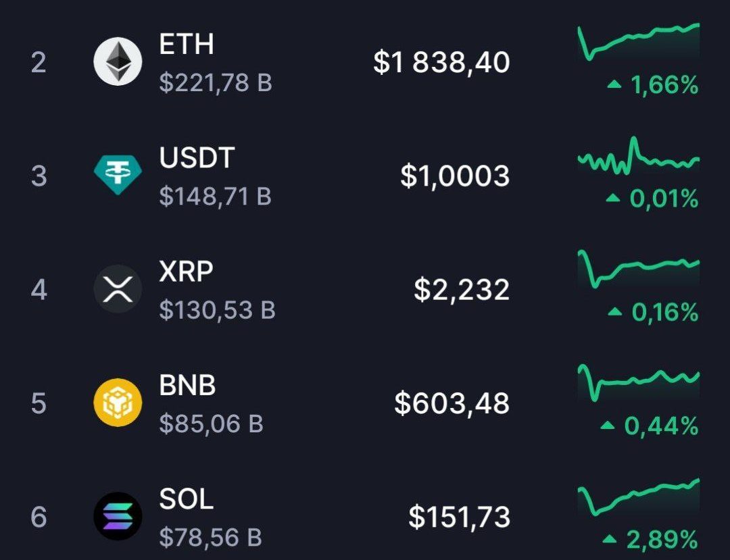Open the BNB sparkline chart
Screen dimensions: 730x560
tap(639, 382)
